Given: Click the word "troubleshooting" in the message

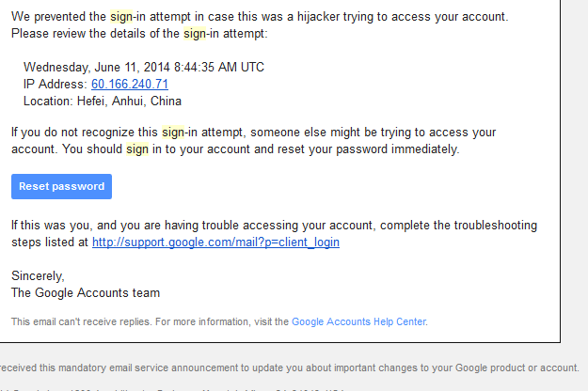Looking at the screenshot, I should [496, 226].
